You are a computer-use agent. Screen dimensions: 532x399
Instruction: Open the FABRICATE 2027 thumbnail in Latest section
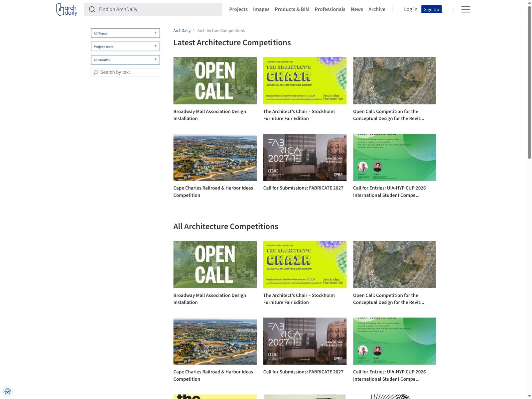[x=305, y=157]
